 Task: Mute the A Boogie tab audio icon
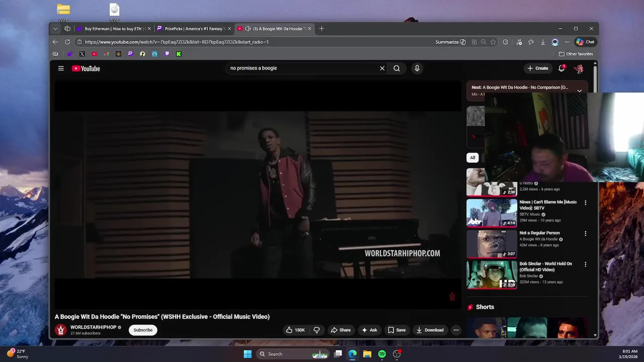pyautogui.click(x=248, y=29)
